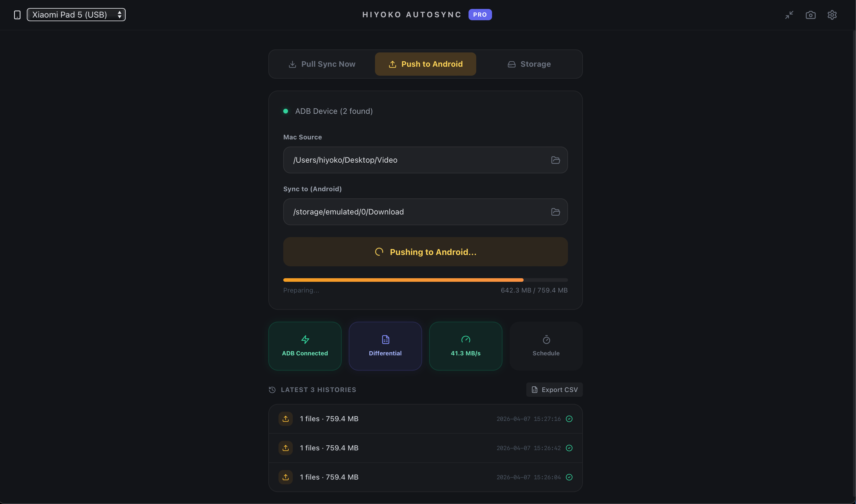Click the upload icon on the 15:26:42 history row

click(x=285, y=448)
